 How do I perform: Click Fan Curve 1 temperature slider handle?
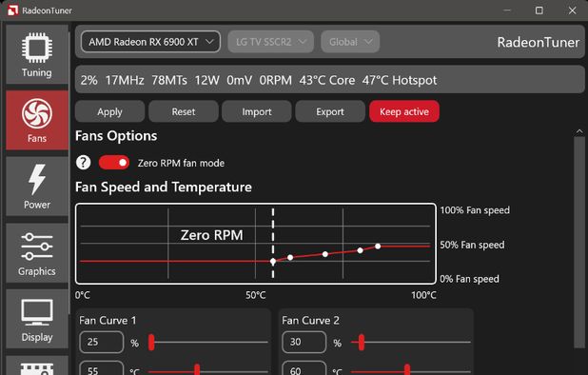(197, 369)
